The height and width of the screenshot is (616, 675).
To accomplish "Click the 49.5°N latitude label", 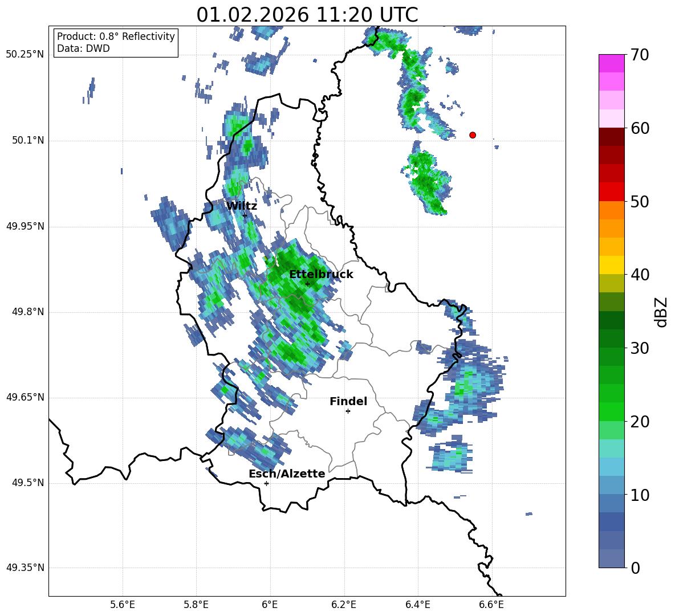I will [27, 483].
